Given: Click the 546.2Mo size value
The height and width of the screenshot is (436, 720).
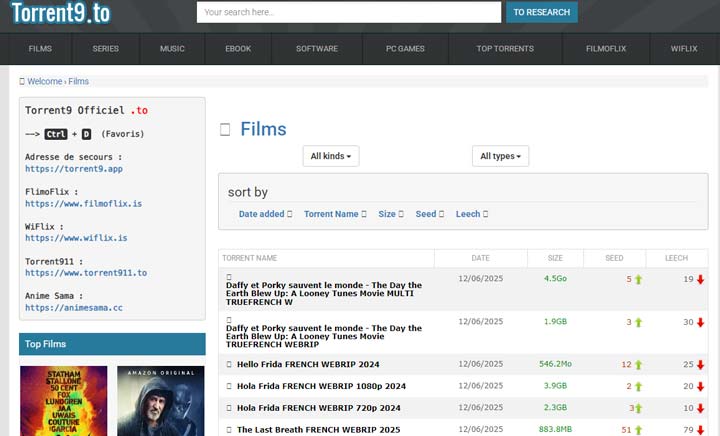Looking at the screenshot, I should (x=555, y=364).
